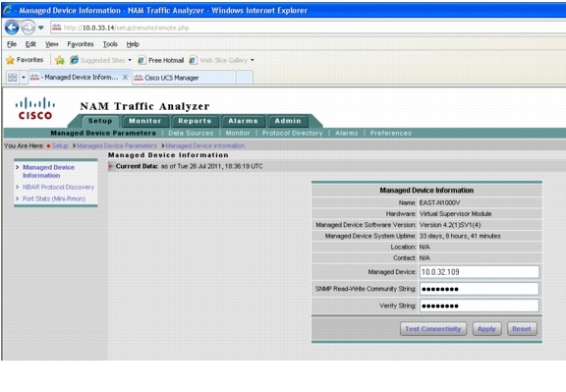Expand the Suggested Sites dropdown arrow
This screenshot has width=566, height=392.
[x=130, y=60]
